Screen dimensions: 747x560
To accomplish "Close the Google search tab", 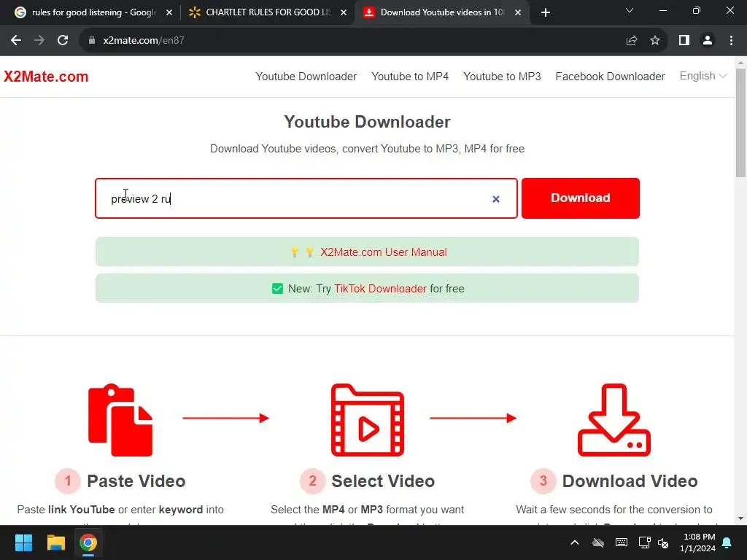I will point(169,13).
